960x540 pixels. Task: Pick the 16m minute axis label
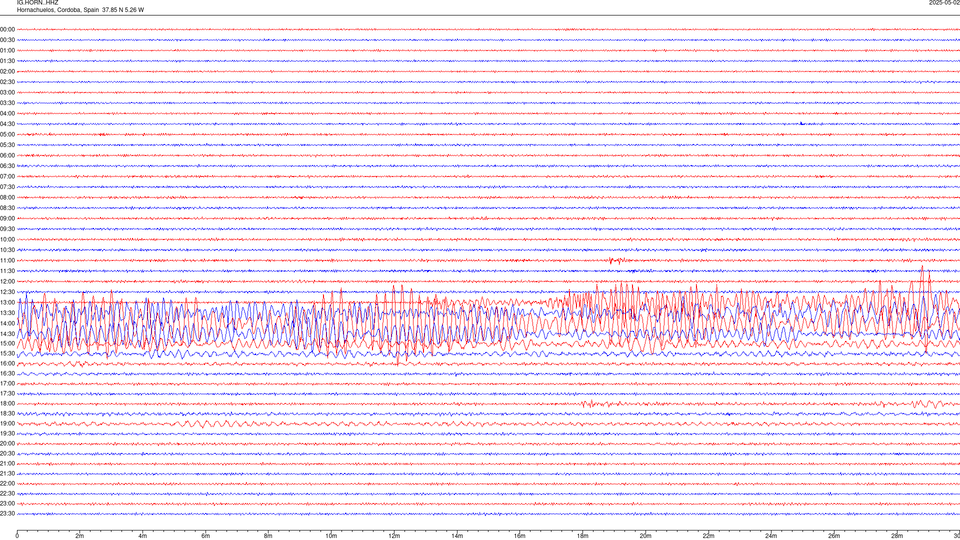[520, 536]
